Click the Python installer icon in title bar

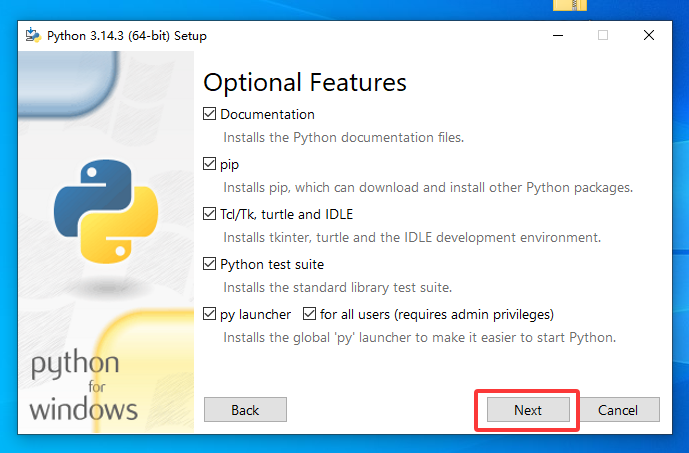pyautogui.click(x=33, y=35)
